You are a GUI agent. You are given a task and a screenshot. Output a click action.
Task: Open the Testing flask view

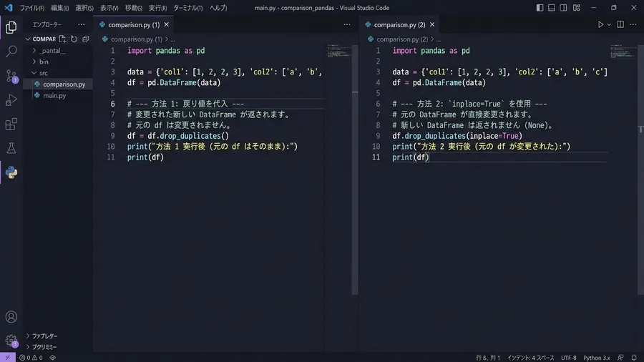click(x=11, y=148)
